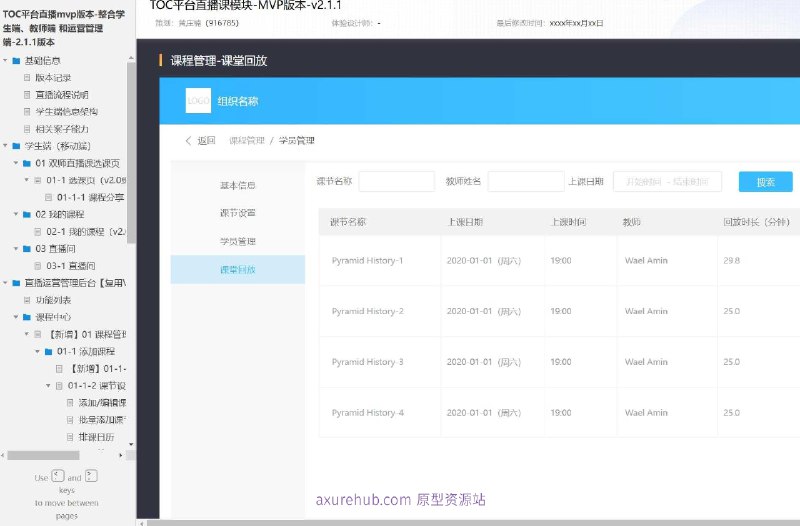Focus the 教师姓名 input field

pyautogui.click(x=526, y=181)
